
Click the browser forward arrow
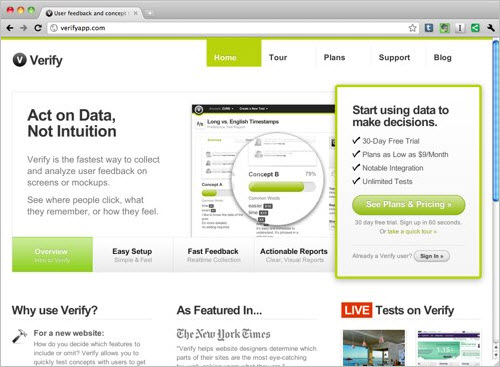point(24,28)
